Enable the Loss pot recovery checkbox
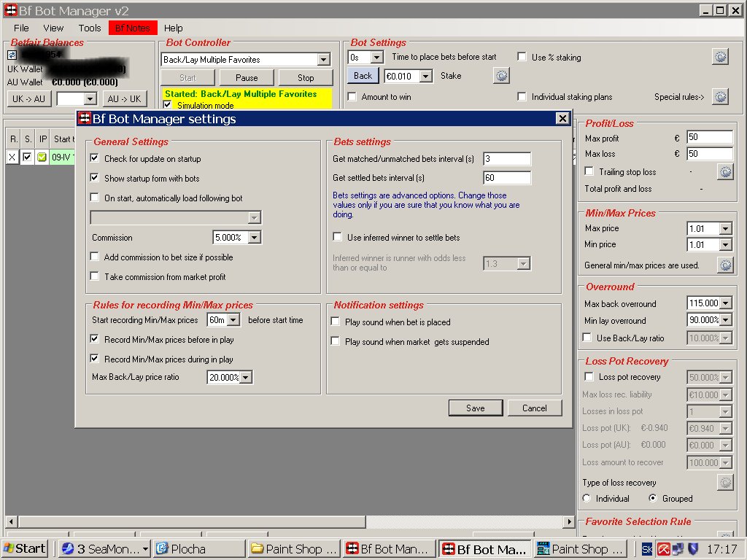The width and height of the screenshot is (747, 560). click(x=589, y=376)
